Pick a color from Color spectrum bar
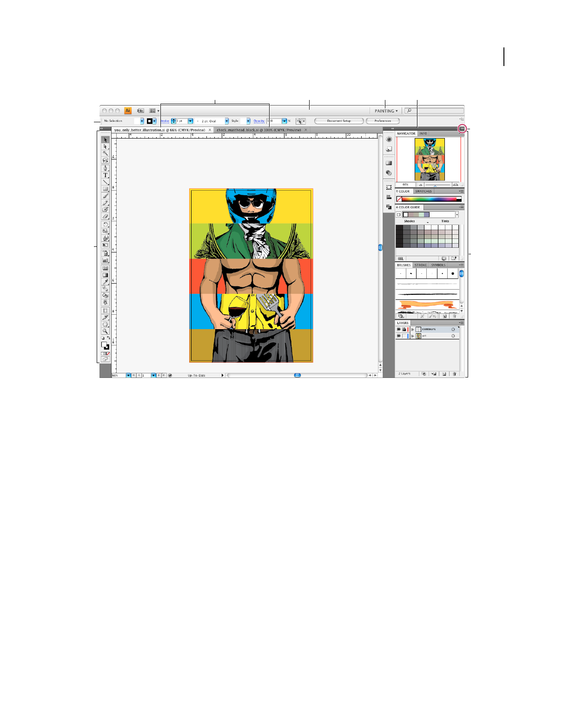The width and height of the screenshot is (569, 728). pyautogui.click(x=429, y=199)
